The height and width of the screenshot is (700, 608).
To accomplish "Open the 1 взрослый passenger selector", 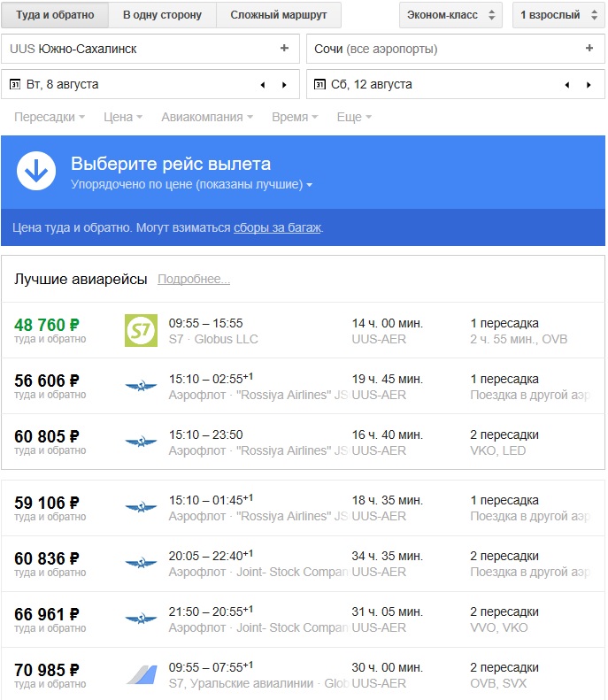I will pyautogui.click(x=558, y=15).
